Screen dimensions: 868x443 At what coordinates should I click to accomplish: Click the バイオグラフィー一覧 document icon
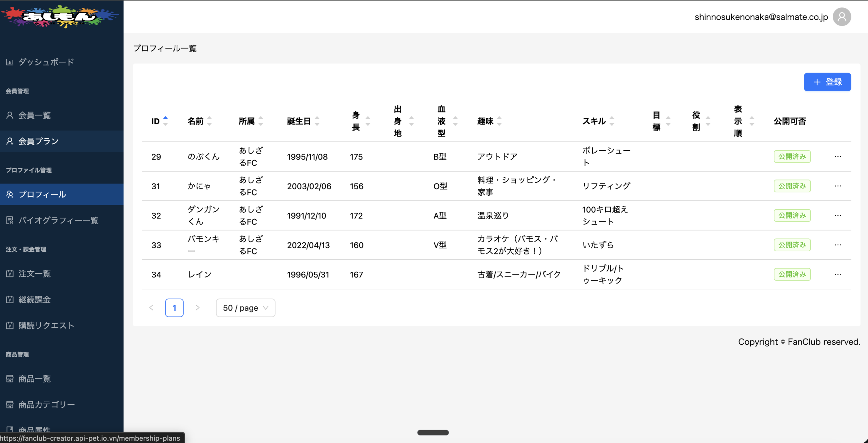[x=10, y=220]
